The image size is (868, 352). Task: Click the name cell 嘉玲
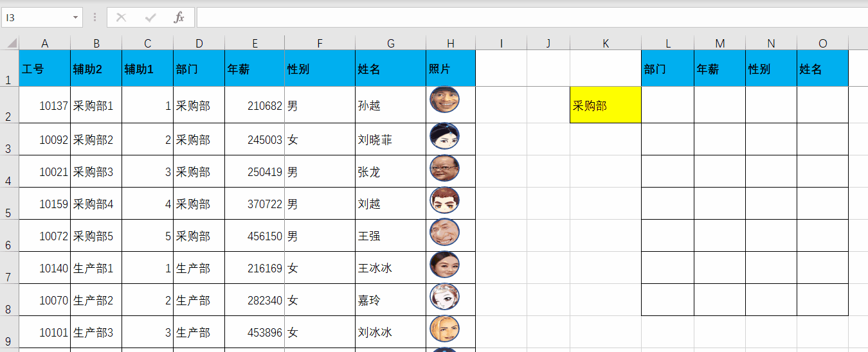390,300
